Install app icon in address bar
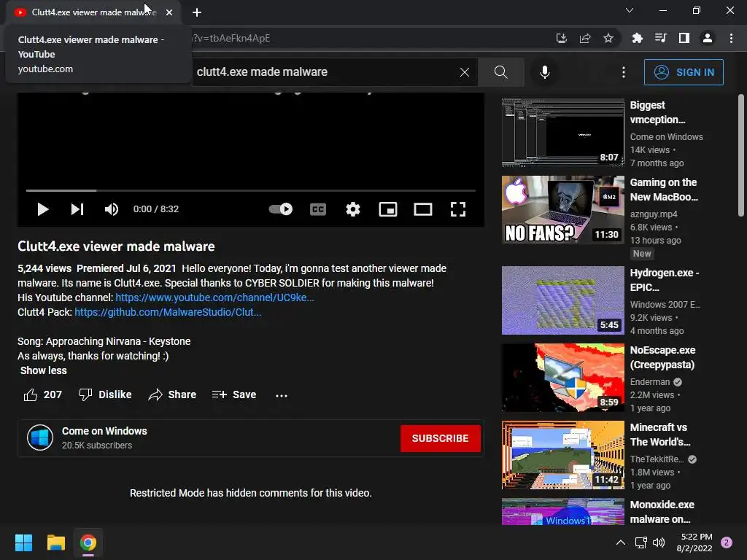 coord(562,39)
